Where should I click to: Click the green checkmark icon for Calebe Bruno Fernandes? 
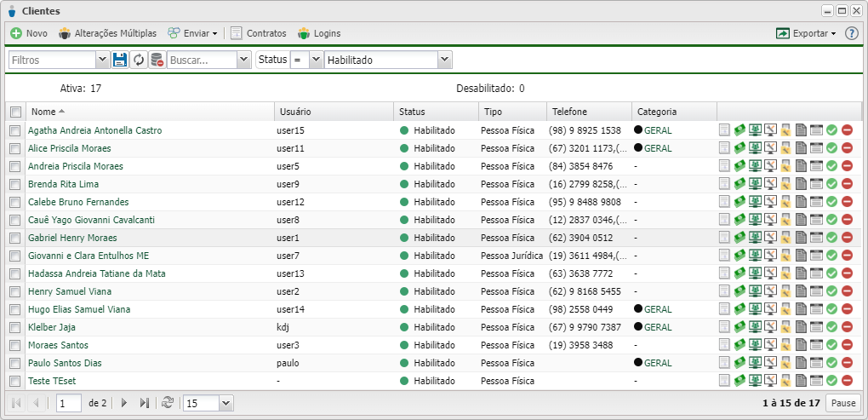point(831,202)
